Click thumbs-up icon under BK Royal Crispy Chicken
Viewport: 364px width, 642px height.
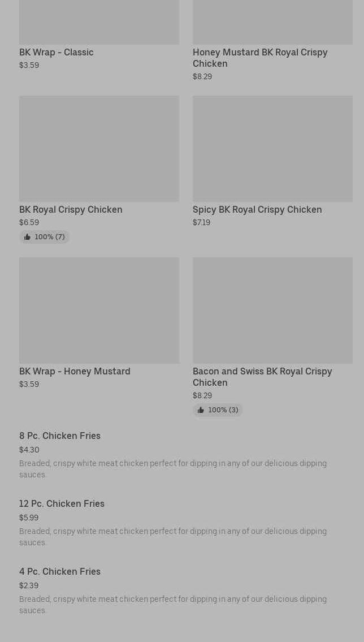click(x=27, y=237)
